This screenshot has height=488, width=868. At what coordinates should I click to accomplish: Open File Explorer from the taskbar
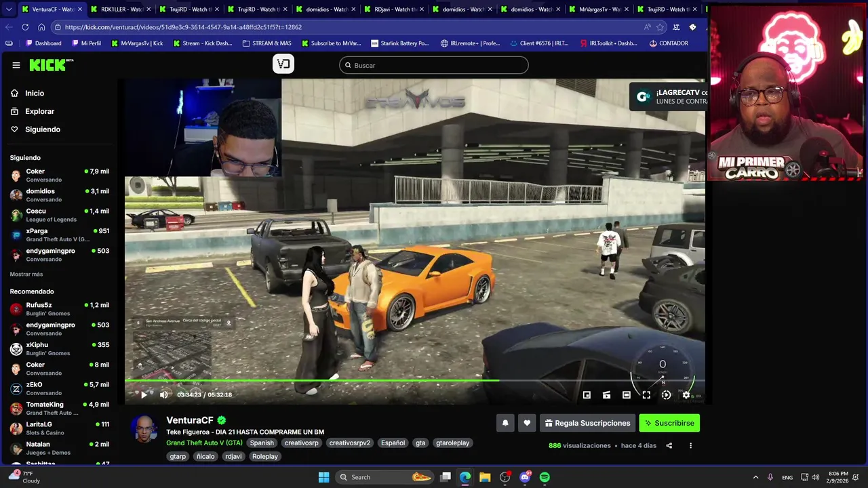(485, 477)
